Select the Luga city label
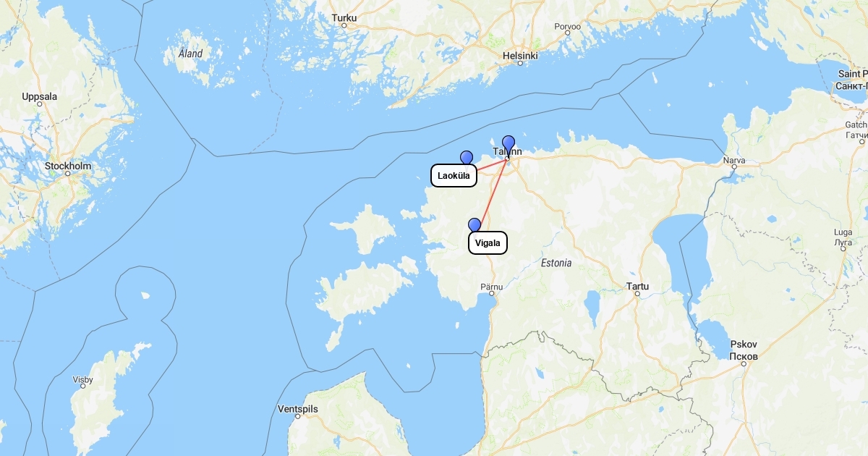This screenshot has height=456, width=868. click(x=843, y=232)
